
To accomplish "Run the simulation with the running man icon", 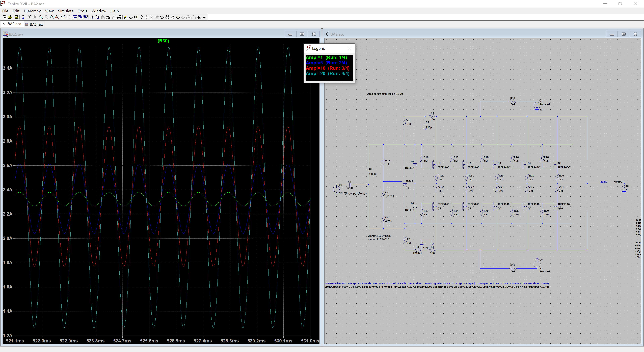I will [29, 17].
